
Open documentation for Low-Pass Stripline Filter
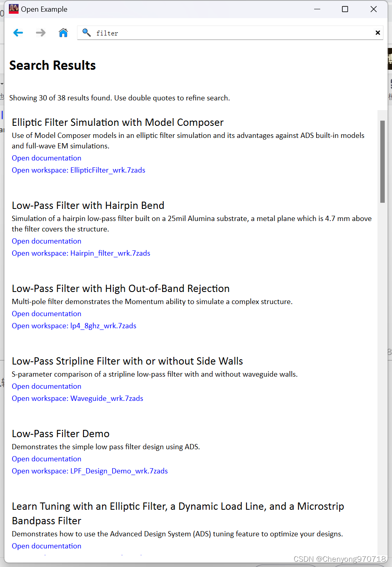pyautogui.click(x=46, y=386)
